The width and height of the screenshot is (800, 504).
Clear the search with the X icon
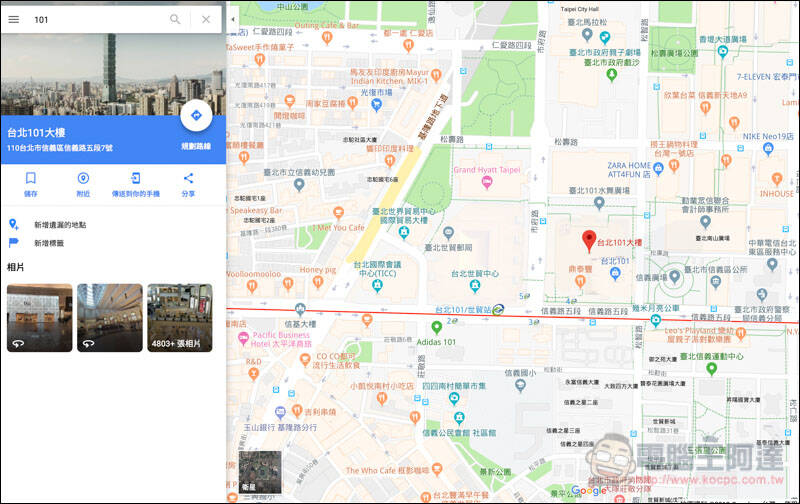[206, 19]
